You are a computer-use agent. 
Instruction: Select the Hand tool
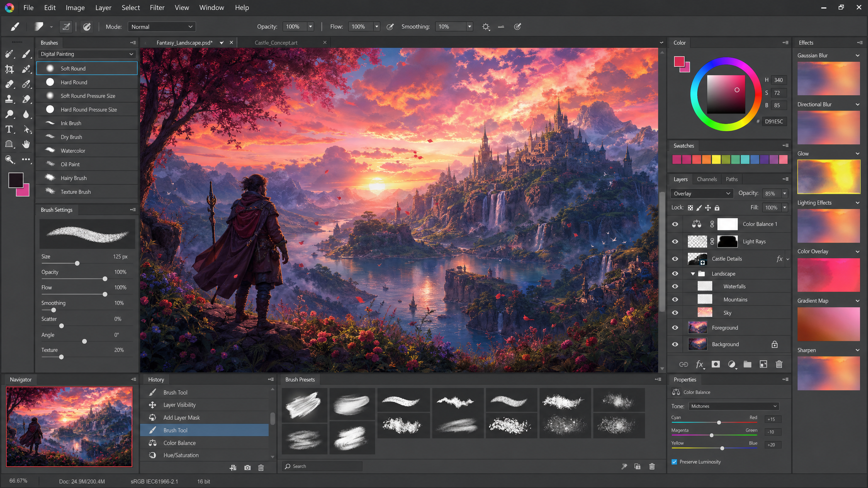click(26, 144)
